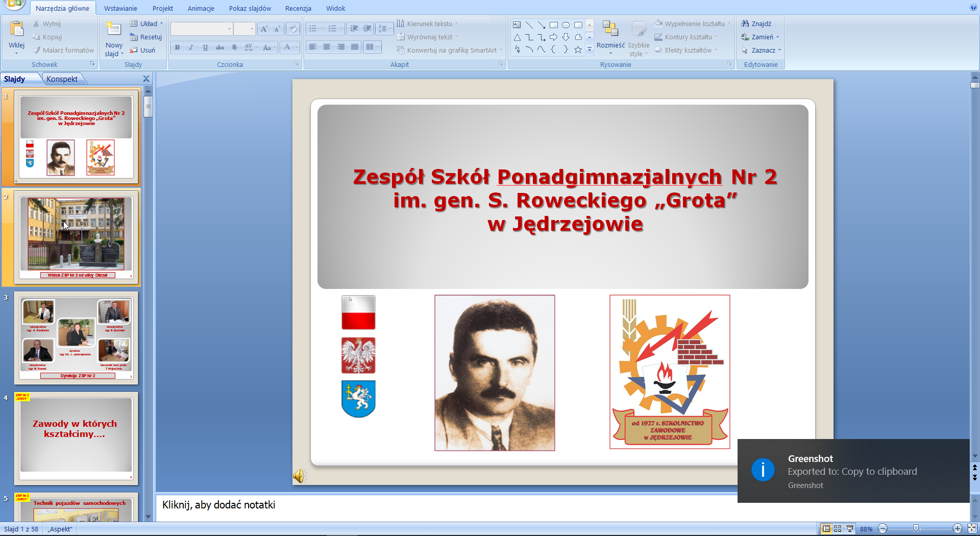Select slide 4 thumbnail Zawody w których kształcimy
This screenshot has width=980, height=536.
[76, 438]
